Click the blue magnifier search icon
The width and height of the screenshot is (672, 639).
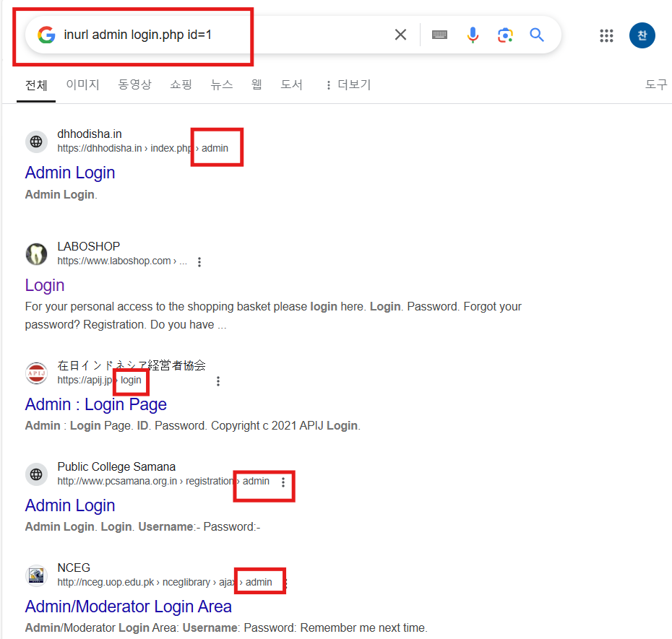pyautogui.click(x=537, y=35)
